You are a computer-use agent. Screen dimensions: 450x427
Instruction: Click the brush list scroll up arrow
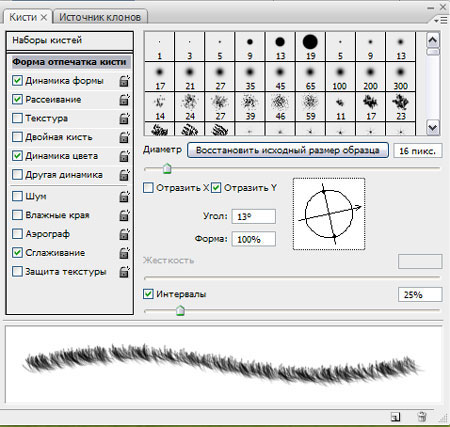coord(433,40)
